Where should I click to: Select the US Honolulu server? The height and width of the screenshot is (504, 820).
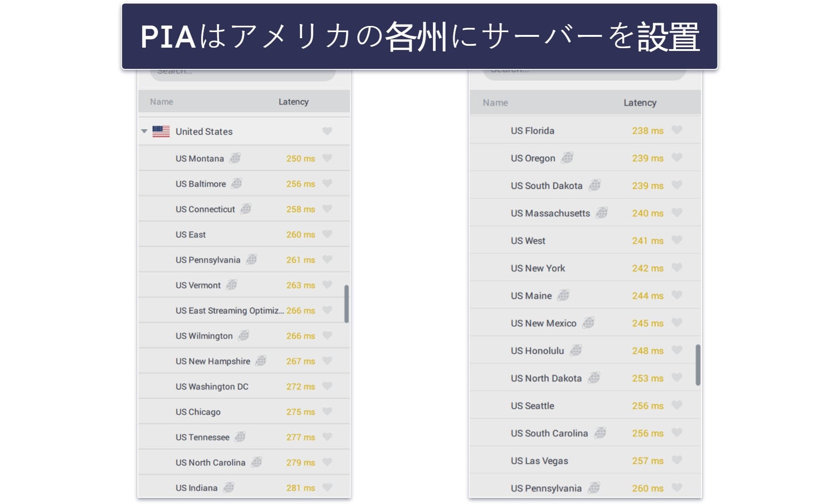(x=585, y=350)
